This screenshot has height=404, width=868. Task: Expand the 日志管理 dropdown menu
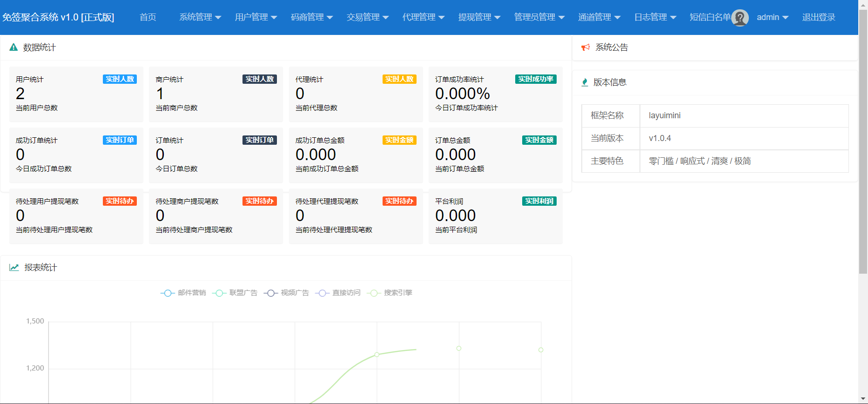(x=655, y=17)
